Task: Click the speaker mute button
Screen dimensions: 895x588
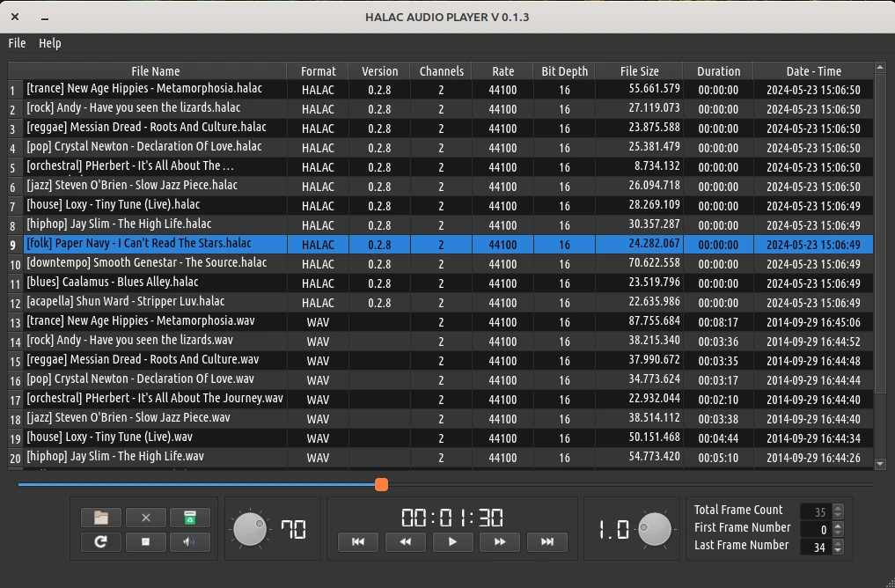Action: tap(189, 542)
